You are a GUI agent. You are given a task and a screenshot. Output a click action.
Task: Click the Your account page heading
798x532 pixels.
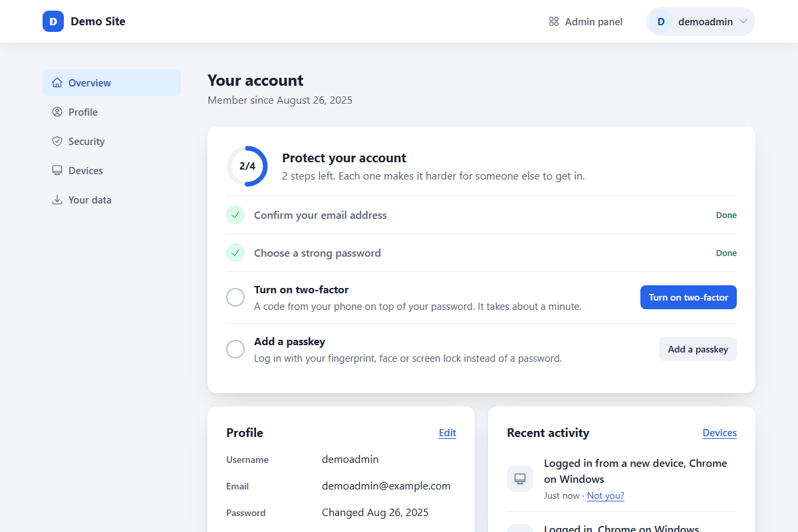click(255, 80)
